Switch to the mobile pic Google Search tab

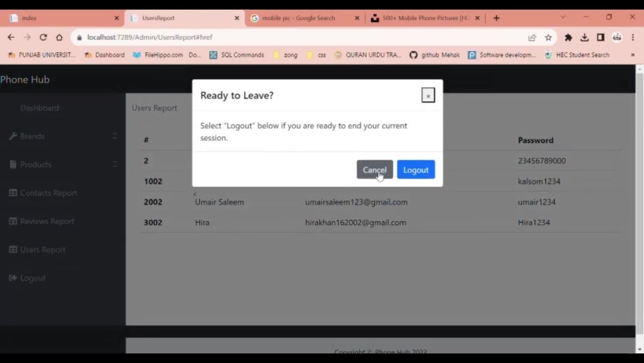pos(305,18)
